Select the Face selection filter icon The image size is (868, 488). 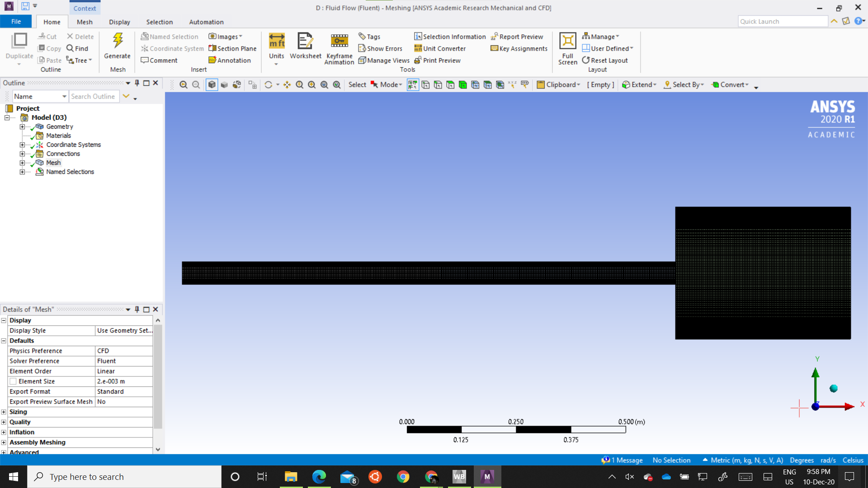[x=450, y=84]
